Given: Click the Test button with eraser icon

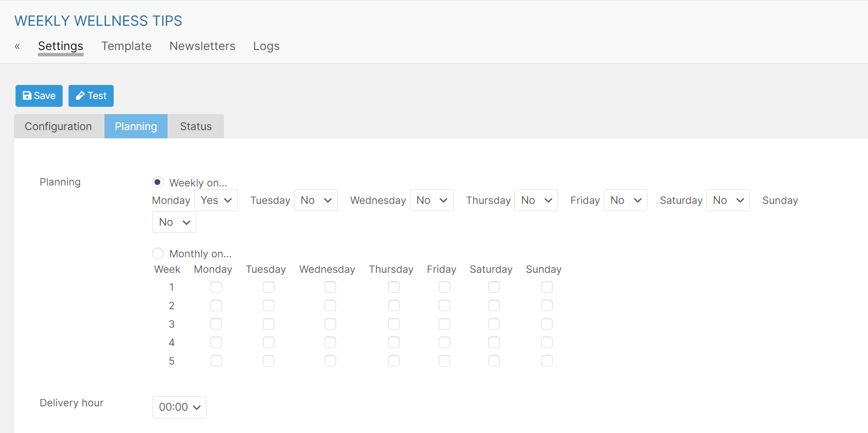Looking at the screenshot, I should [91, 96].
